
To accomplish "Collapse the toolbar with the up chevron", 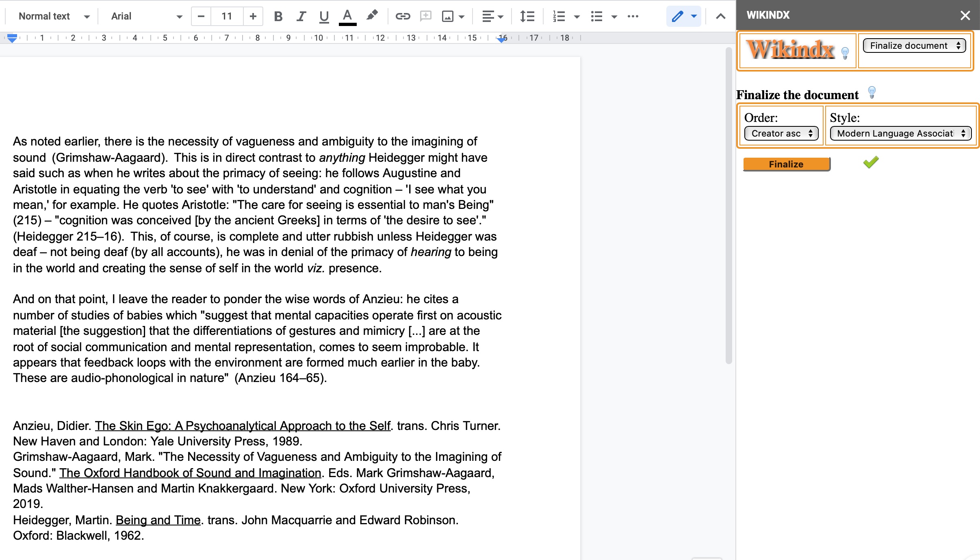I will (720, 16).
